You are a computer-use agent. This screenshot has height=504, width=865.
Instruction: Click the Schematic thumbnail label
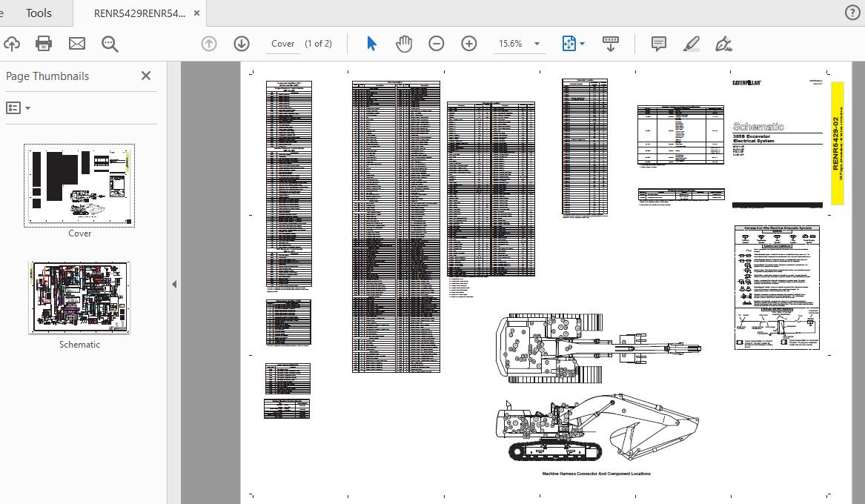click(x=79, y=345)
